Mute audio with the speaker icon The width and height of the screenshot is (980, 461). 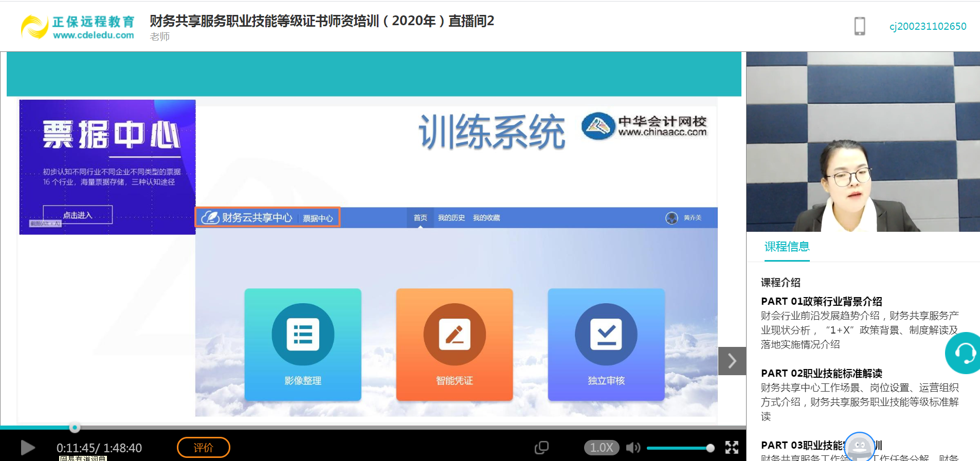[x=633, y=448]
